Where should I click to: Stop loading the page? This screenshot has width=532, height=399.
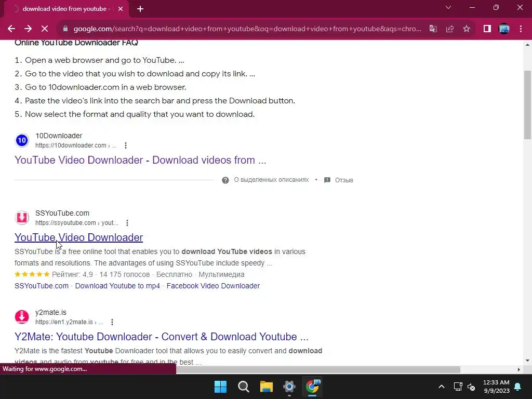click(x=45, y=29)
